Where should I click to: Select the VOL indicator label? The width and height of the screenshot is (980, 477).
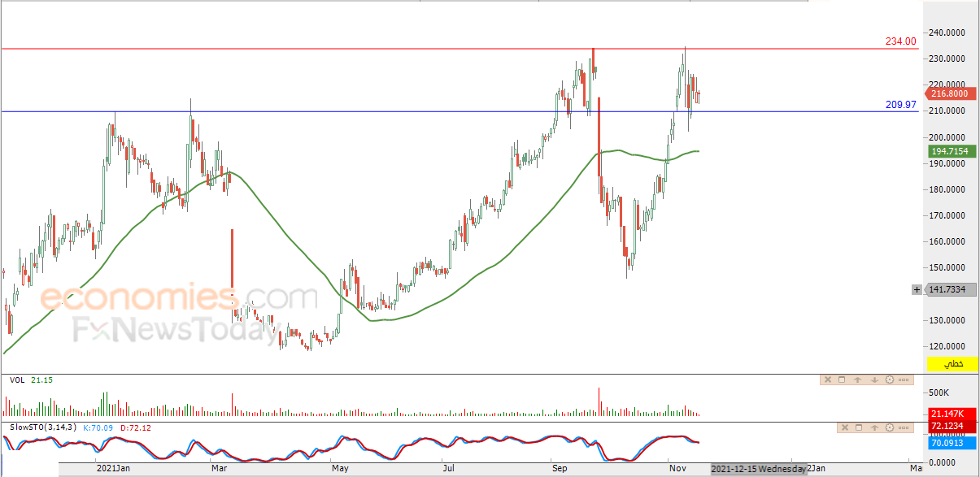pos(16,379)
